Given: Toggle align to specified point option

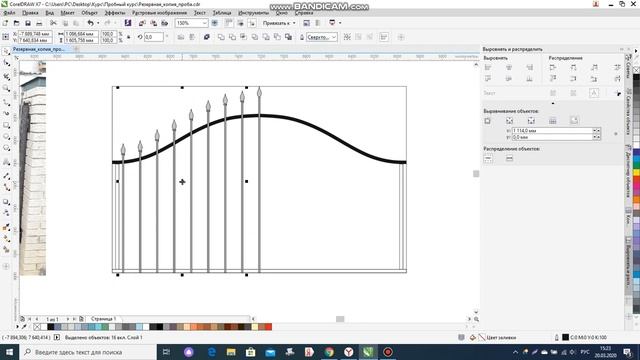Looking at the screenshot, I should pos(574,121).
